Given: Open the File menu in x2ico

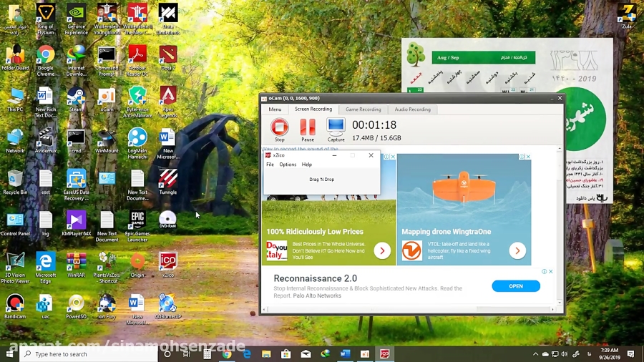Looking at the screenshot, I should click(x=270, y=164).
